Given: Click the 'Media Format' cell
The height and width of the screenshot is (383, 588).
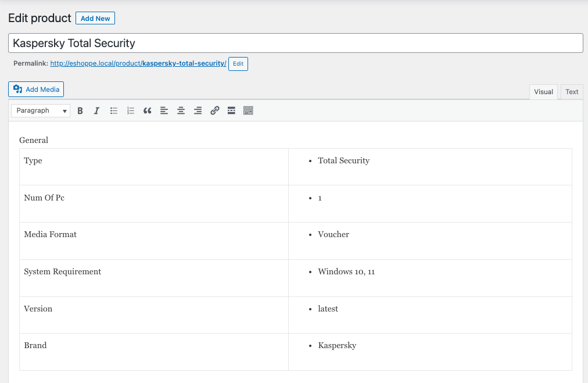Looking at the screenshot, I should pyautogui.click(x=154, y=241).
